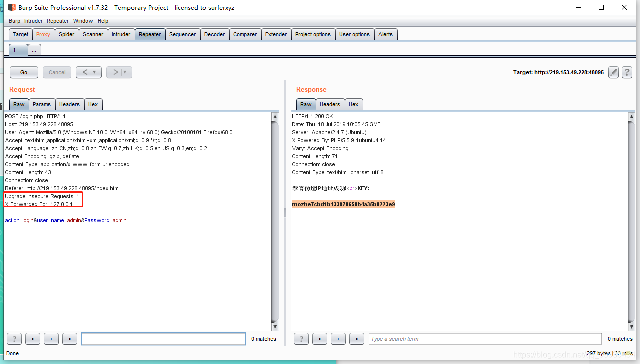This screenshot has width=640, height=364.
Task: Switch to the Comparer tab
Action: [245, 34]
